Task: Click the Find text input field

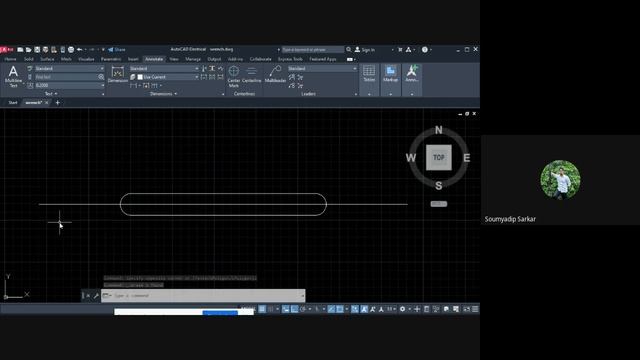Action: [66, 77]
